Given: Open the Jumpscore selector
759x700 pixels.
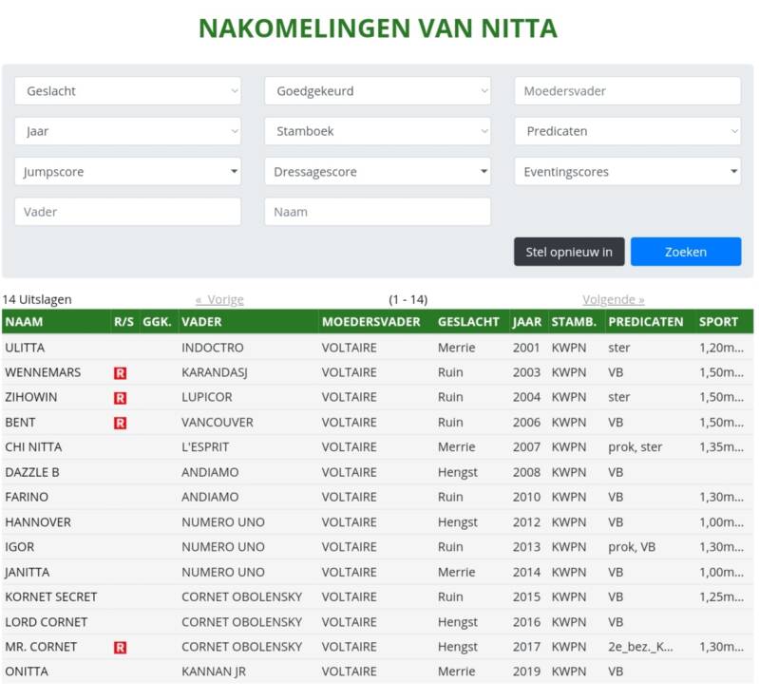Looking at the screenshot, I should pos(128,171).
